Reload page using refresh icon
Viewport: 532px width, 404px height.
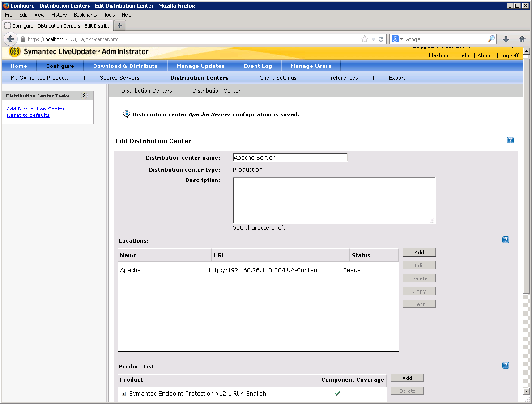[381, 39]
